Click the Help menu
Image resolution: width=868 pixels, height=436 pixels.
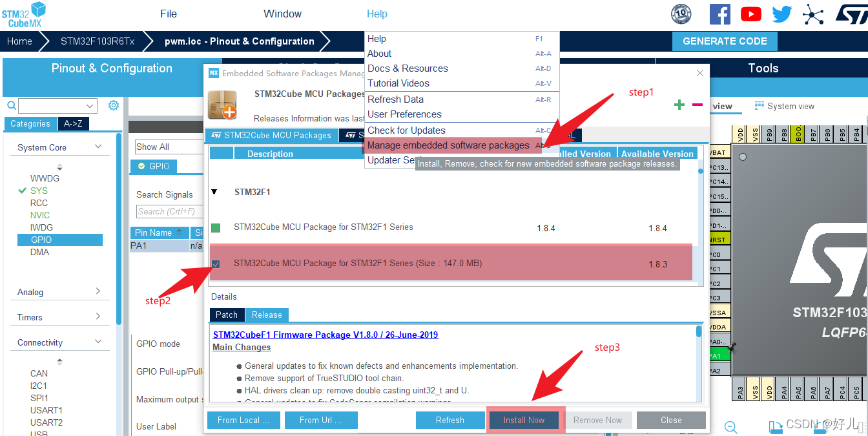377,14
